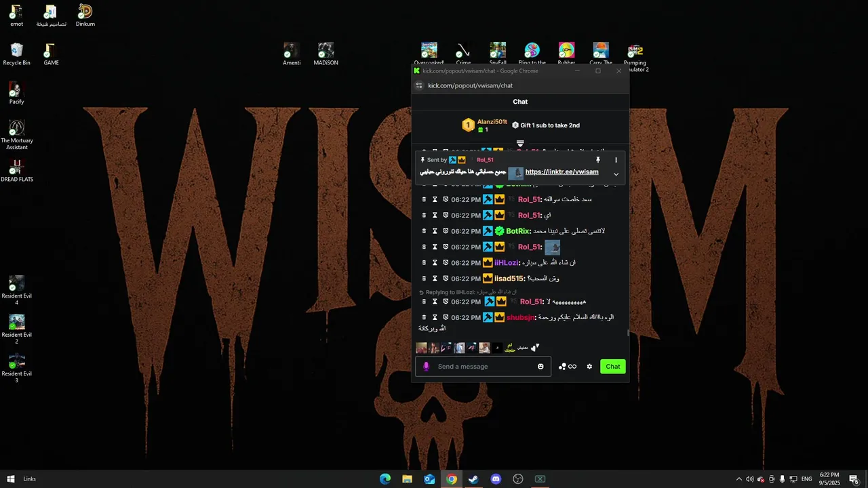Screen dimensions: 868x488
Task: Open the Links toolbar on taskbar
Action: [29, 479]
